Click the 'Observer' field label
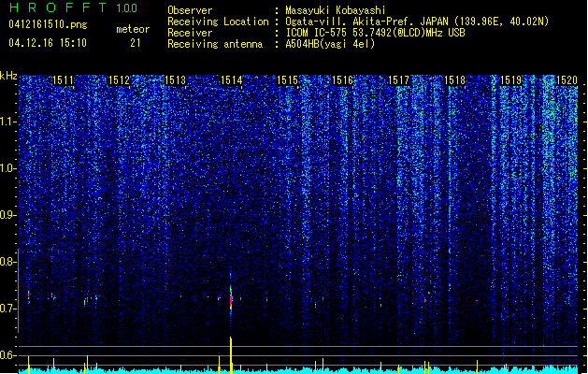Image resolution: width=588 pixels, height=374 pixels. [x=190, y=10]
